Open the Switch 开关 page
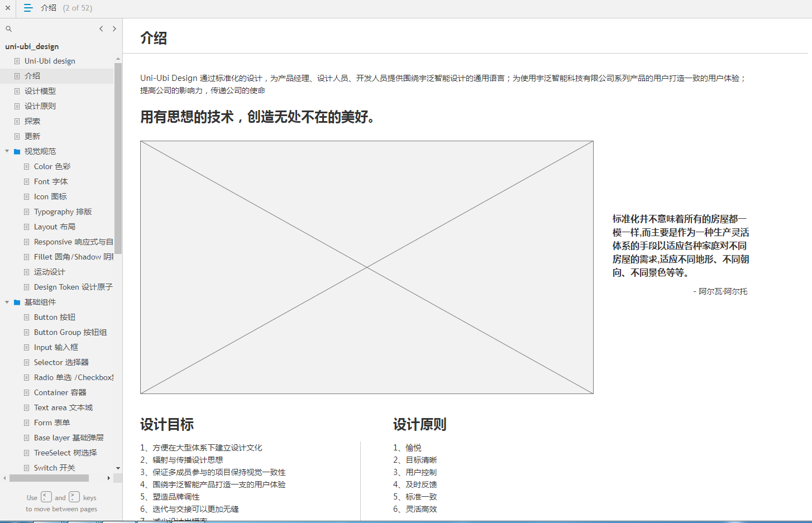The height and width of the screenshot is (523, 812). tap(55, 468)
